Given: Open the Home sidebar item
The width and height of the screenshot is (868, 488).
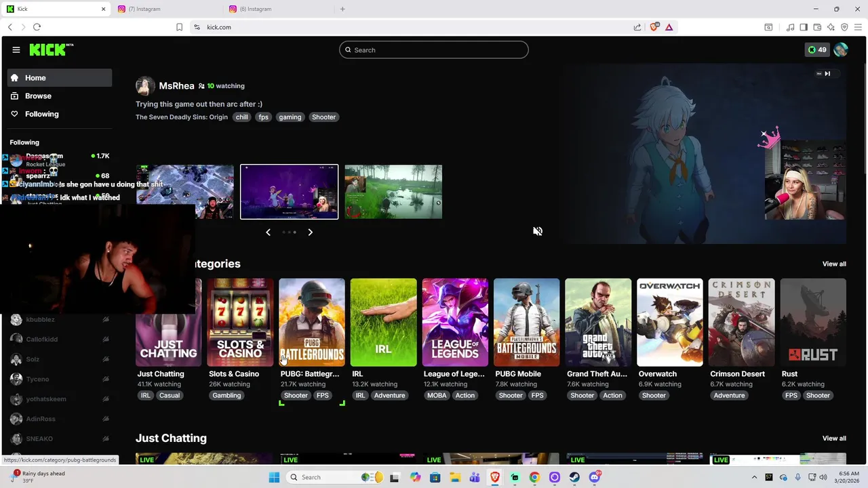Looking at the screenshot, I should click(60, 78).
